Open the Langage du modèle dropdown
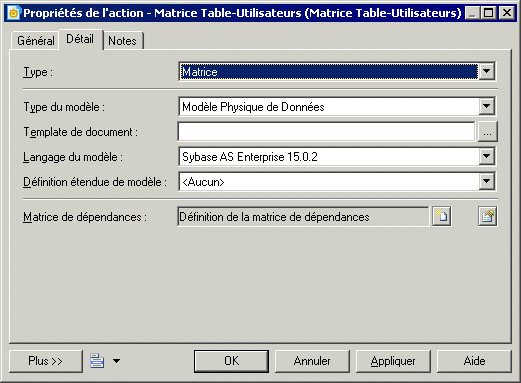This screenshot has width=521, height=383. coord(486,156)
